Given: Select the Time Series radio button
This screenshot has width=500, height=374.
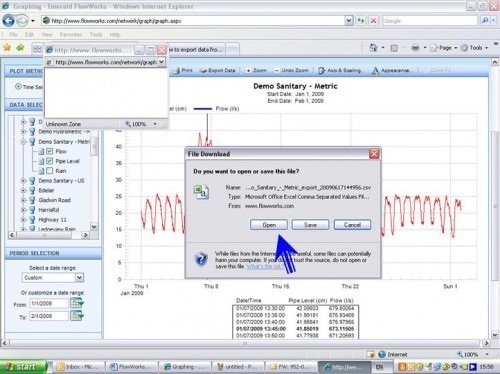Looking at the screenshot, I should (x=18, y=87).
